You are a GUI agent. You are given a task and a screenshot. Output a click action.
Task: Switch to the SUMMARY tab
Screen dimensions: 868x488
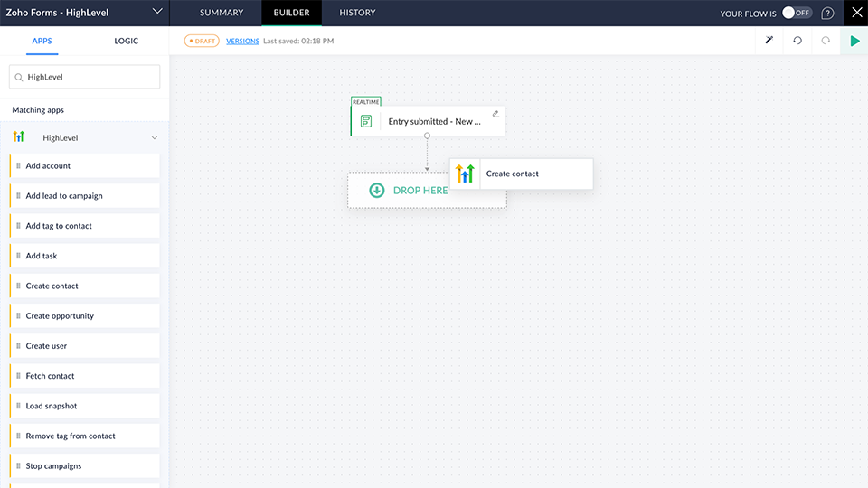point(222,13)
